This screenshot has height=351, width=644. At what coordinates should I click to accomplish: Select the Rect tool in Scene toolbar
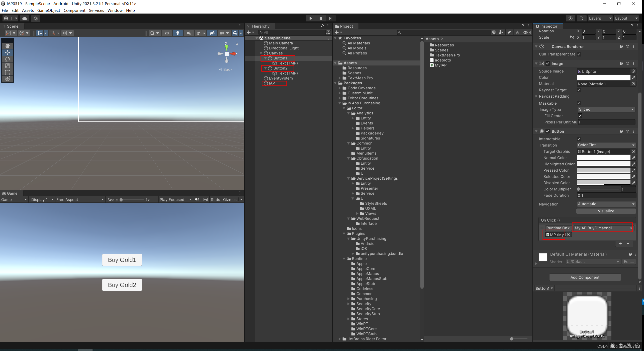pos(8,72)
